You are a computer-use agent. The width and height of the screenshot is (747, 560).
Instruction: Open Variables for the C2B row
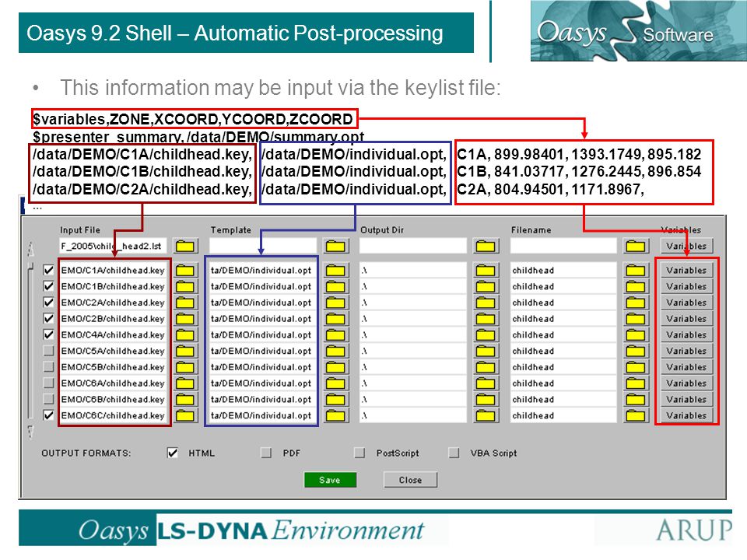coord(686,319)
